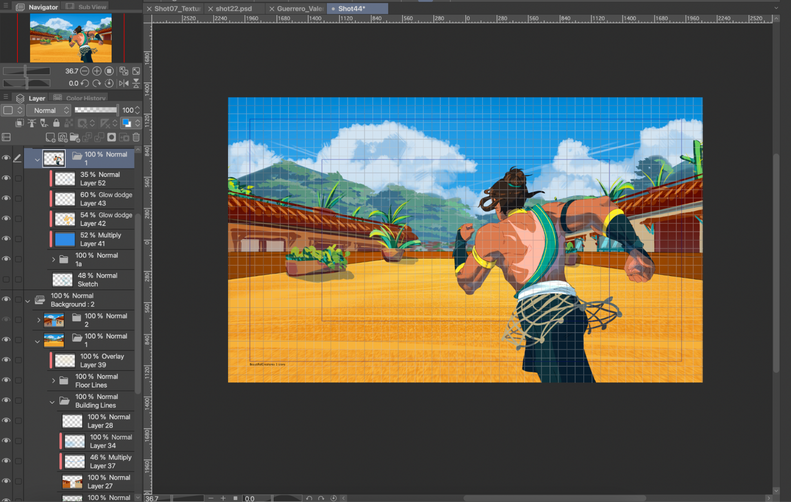Rotate canvas left in the Navigator panel
The height and width of the screenshot is (502, 791).
[x=85, y=83]
